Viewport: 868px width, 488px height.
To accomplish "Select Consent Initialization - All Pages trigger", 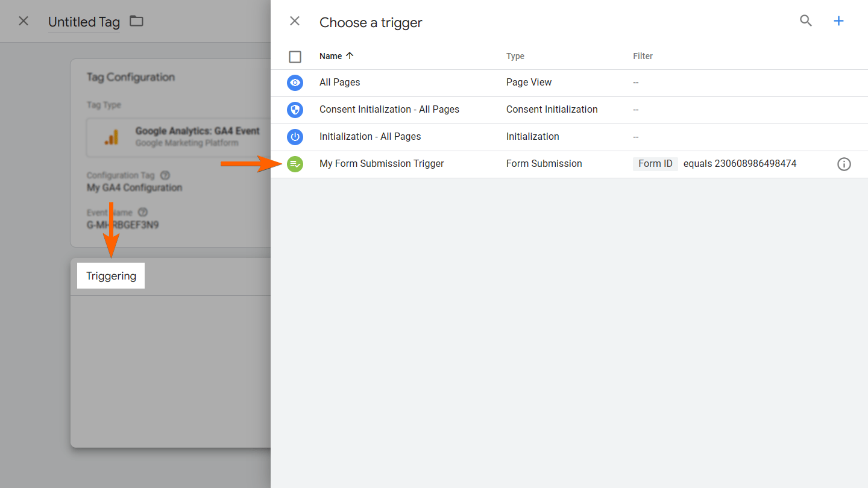I will tap(389, 110).
